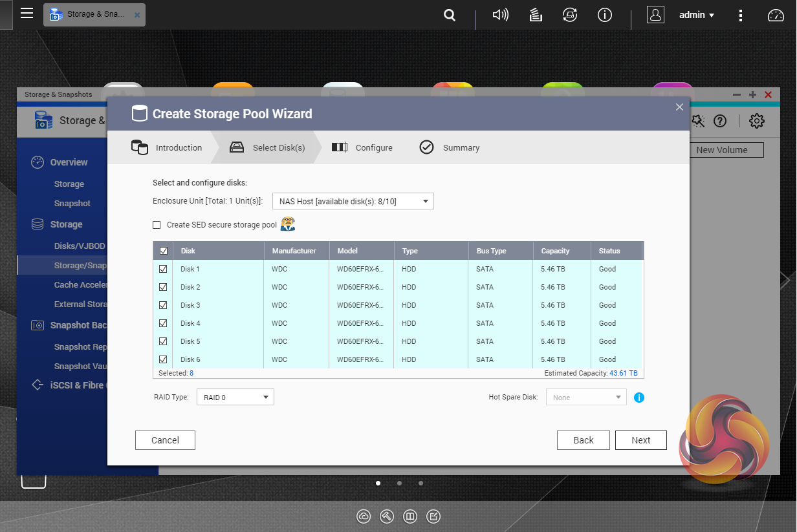Open the more options vertical dots
This screenshot has width=797, height=532.
click(x=741, y=15)
